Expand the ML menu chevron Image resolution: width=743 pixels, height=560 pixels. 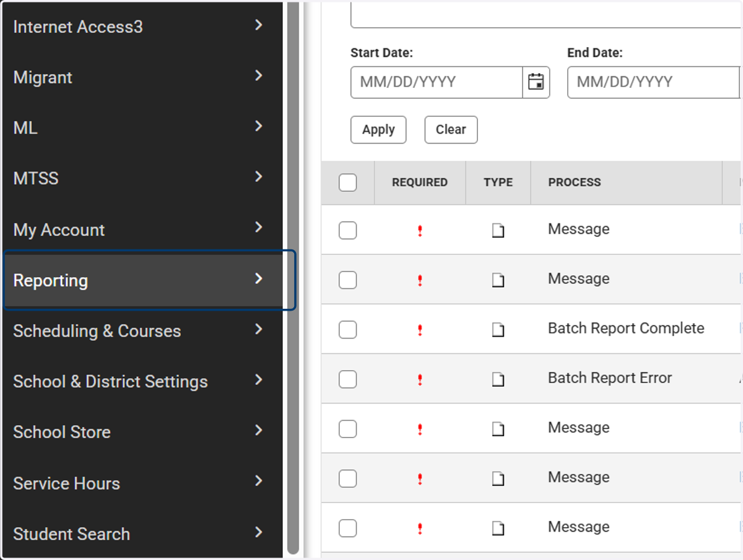(x=259, y=126)
